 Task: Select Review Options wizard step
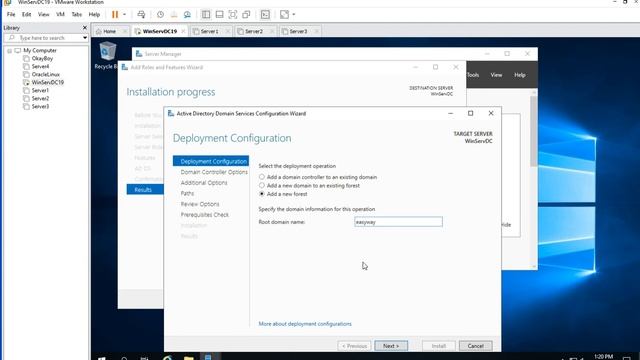point(200,204)
